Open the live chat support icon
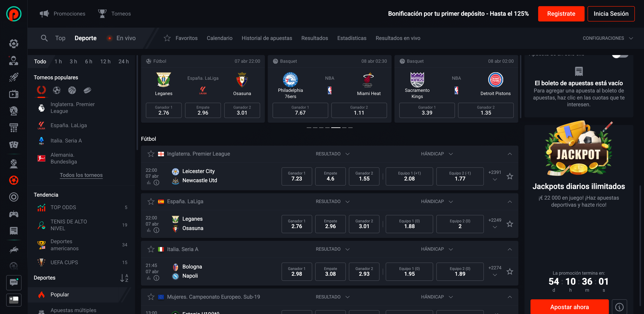Viewport: 644px width, 314px height. coord(14,282)
